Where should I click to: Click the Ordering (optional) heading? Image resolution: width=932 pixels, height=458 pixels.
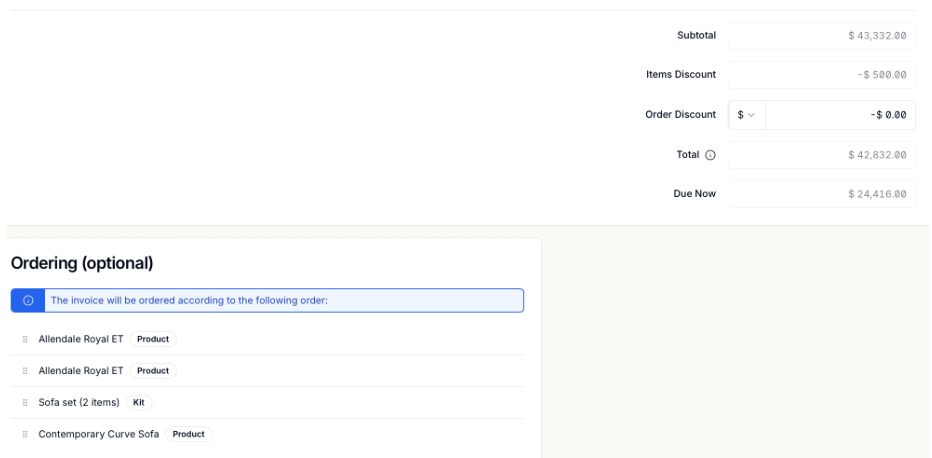82,263
